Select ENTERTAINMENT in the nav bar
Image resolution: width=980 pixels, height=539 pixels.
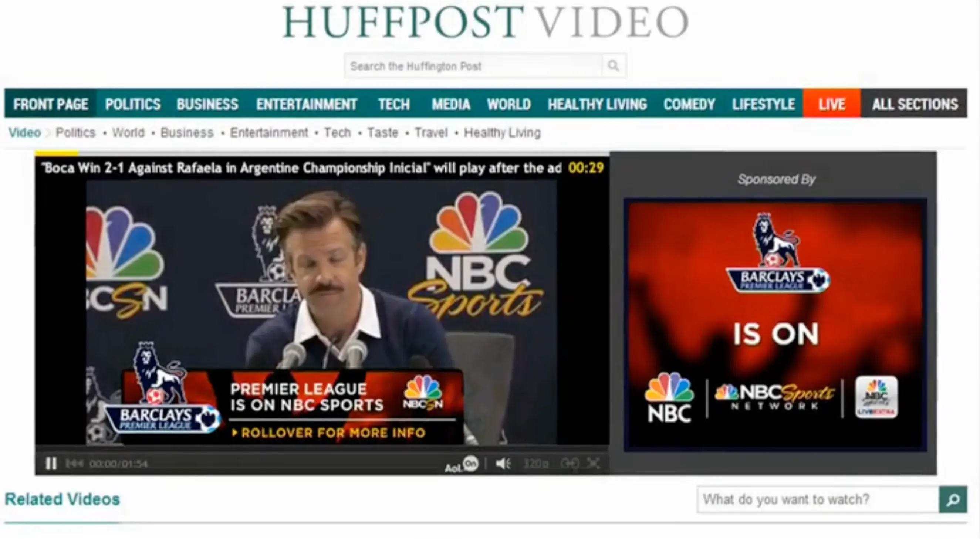(x=306, y=104)
